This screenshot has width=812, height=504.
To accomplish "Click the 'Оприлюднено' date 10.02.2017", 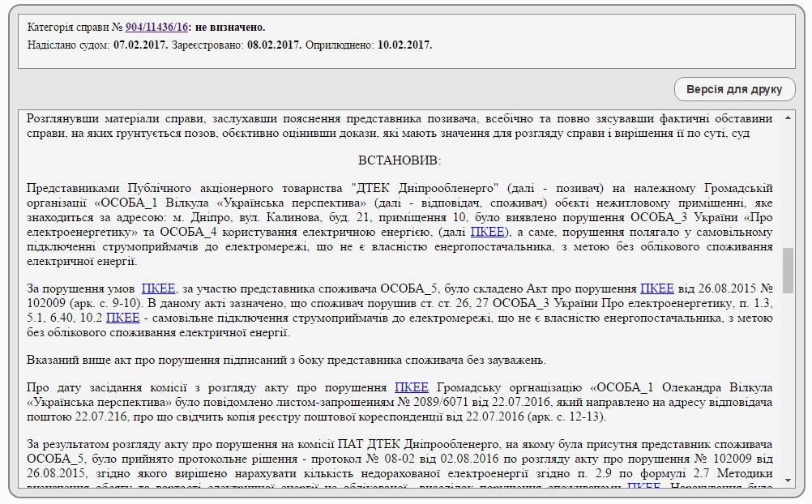I will (x=404, y=45).
